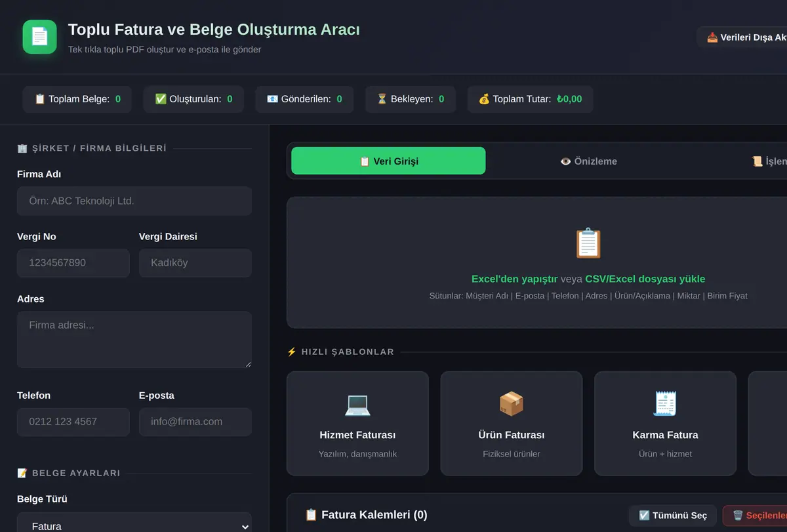Click the subtitle Tek tıkla toplu PDF
The image size is (787, 532).
click(165, 49)
